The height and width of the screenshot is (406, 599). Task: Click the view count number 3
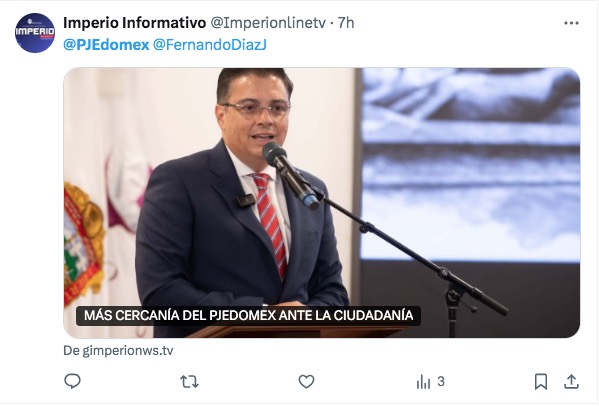click(x=441, y=381)
